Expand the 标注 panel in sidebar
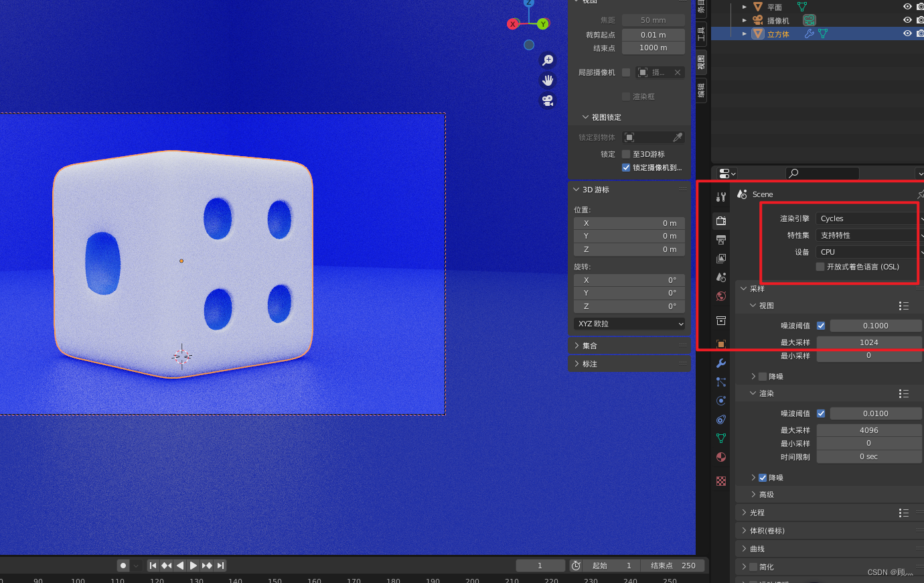 [576, 364]
